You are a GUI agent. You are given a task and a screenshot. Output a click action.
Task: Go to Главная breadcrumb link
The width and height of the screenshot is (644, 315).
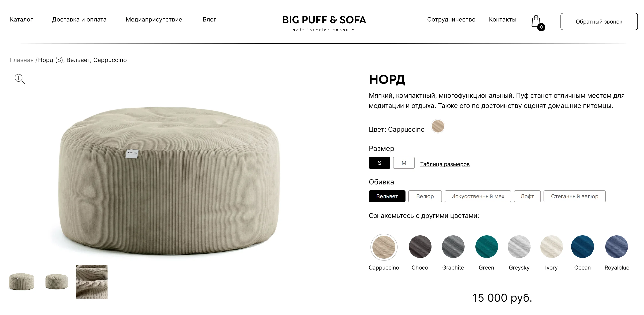[x=21, y=60]
